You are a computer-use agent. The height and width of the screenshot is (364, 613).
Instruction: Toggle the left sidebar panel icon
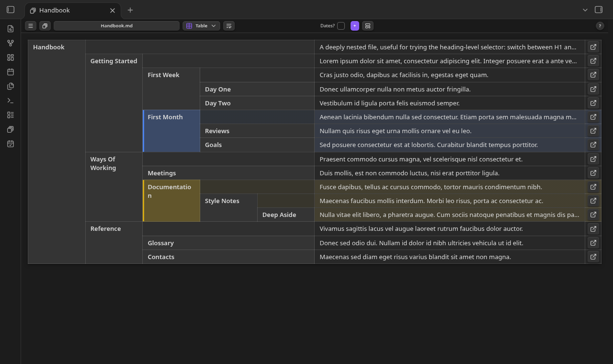(x=11, y=10)
